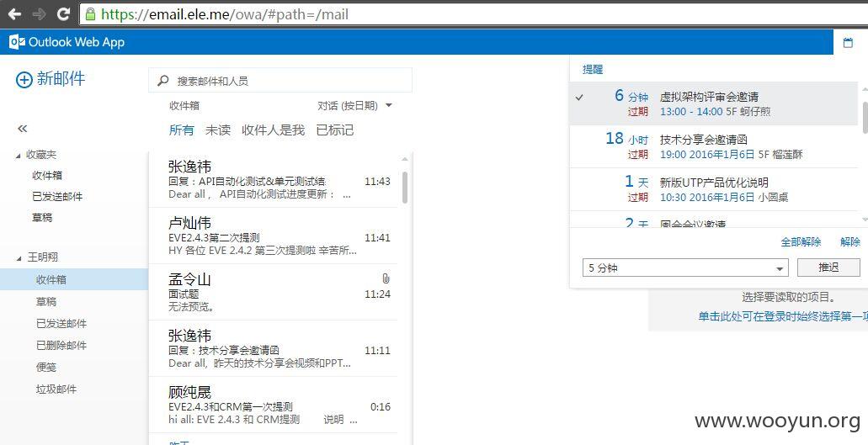Open 孟令山 email 面试题
The width and height of the screenshot is (868, 445).
click(x=274, y=293)
